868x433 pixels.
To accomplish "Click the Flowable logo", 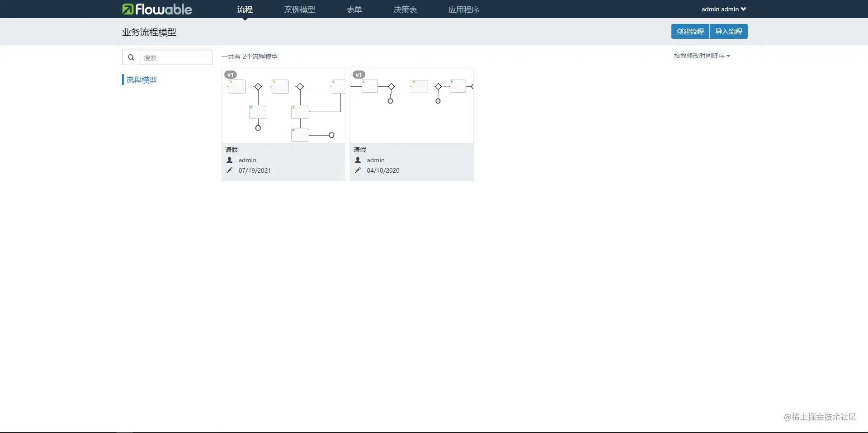I will coord(157,9).
